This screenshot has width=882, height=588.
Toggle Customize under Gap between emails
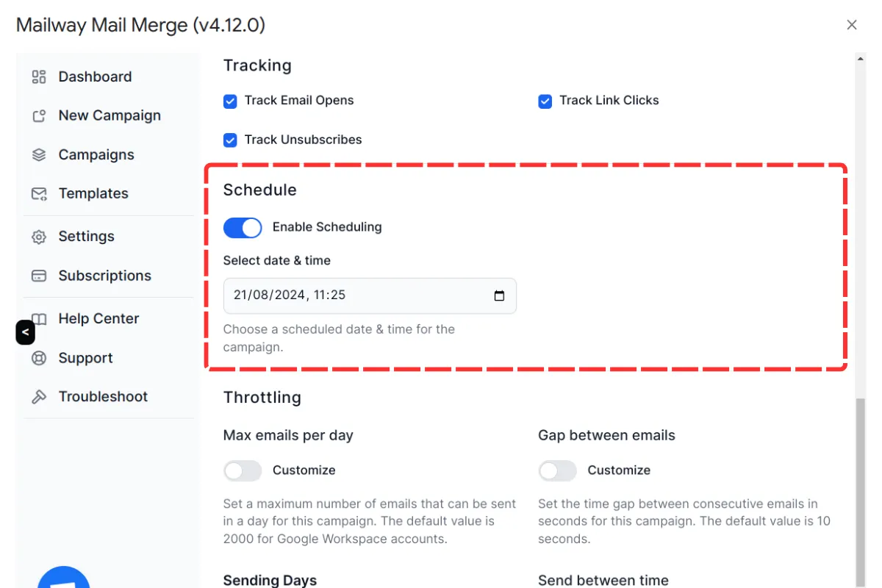[557, 470]
